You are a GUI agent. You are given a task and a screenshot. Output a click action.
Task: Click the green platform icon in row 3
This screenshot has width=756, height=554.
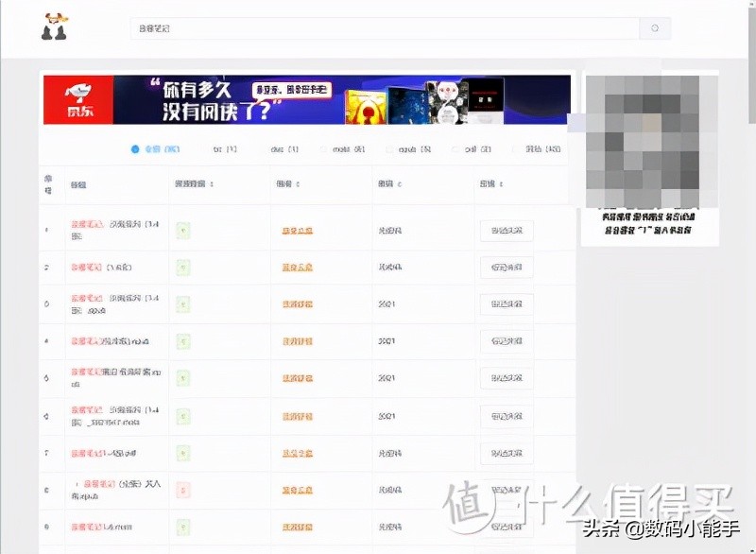point(182,304)
